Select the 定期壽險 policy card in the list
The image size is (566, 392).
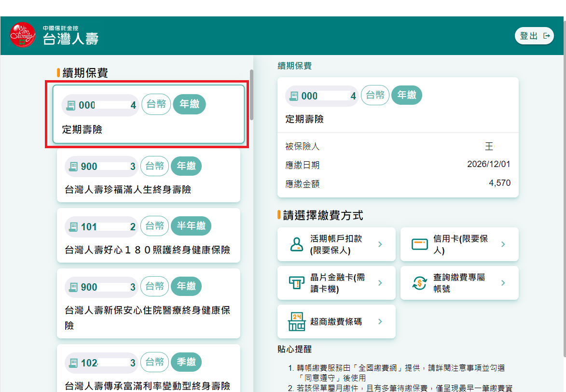(x=149, y=114)
